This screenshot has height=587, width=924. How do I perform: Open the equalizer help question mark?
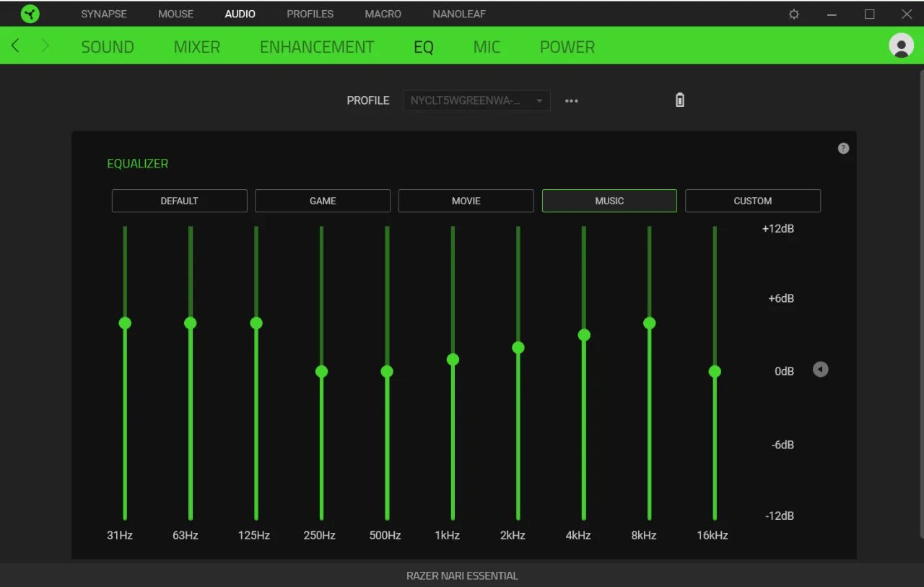pyautogui.click(x=843, y=148)
